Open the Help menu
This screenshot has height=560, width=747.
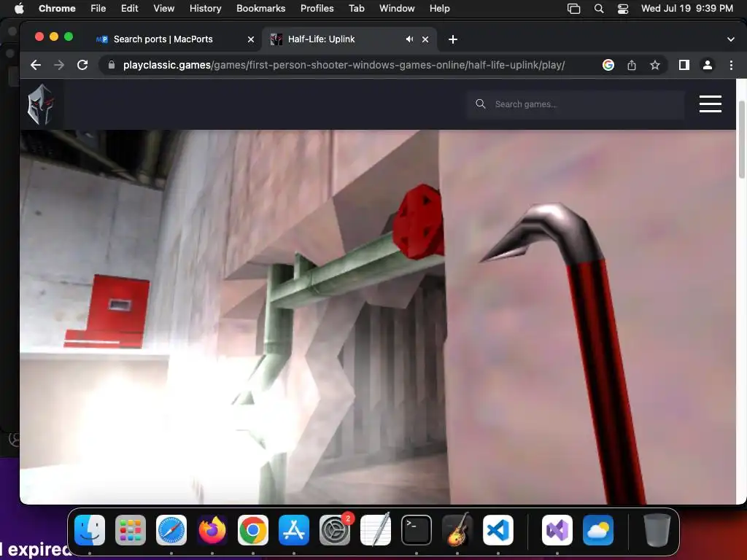point(439,8)
